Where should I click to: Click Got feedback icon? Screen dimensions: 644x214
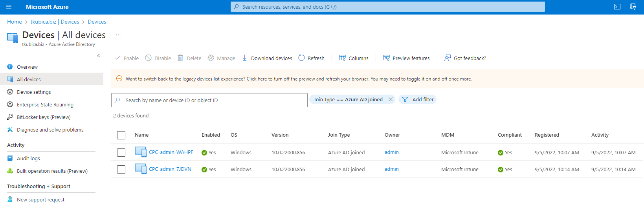point(448,58)
